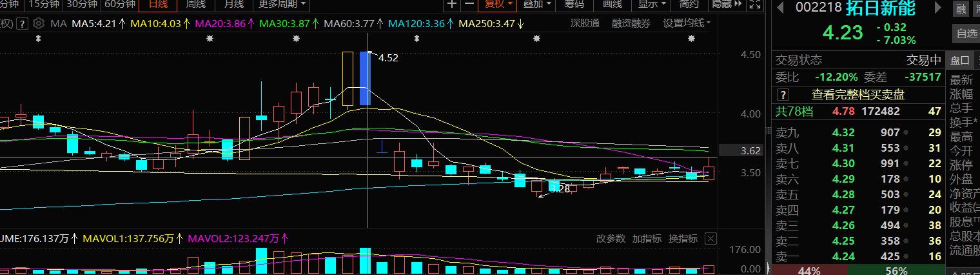Click the 56% sell ratio bar
Viewport: 980px width, 275px height.
tap(896, 270)
